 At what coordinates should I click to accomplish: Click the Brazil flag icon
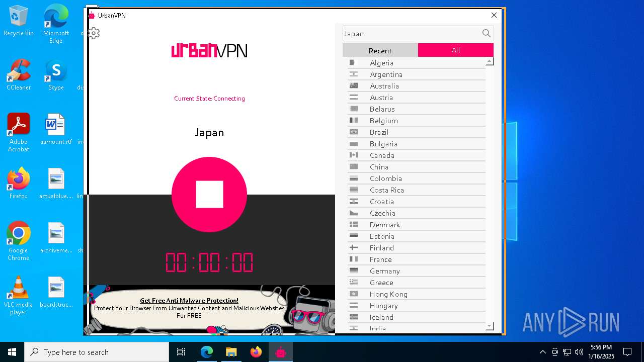click(x=354, y=132)
